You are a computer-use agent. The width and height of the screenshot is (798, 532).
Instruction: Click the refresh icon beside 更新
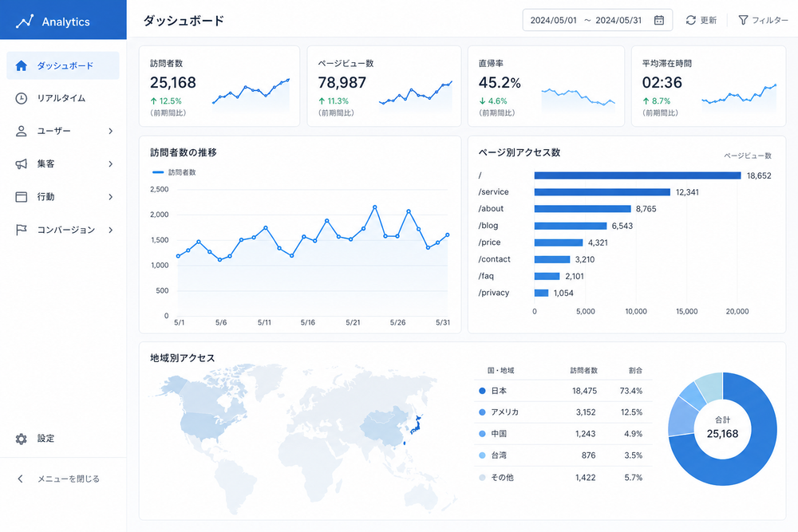(x=690, y=21)
